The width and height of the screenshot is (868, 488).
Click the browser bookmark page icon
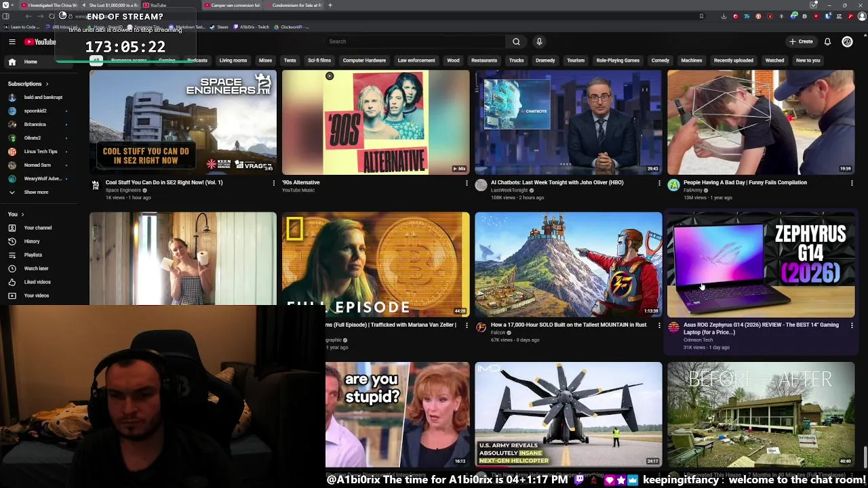[701, 16]
